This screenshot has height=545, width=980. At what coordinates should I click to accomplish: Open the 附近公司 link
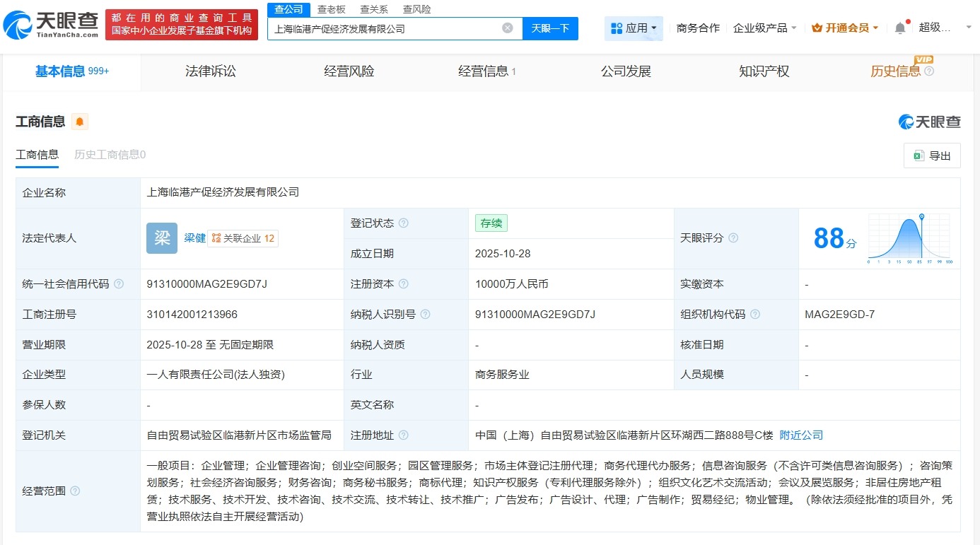801,435
